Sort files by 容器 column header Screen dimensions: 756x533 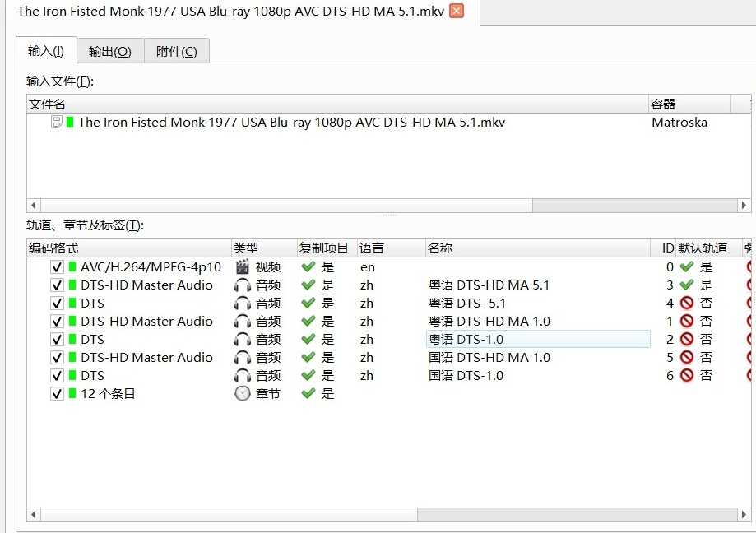point(689,104)
